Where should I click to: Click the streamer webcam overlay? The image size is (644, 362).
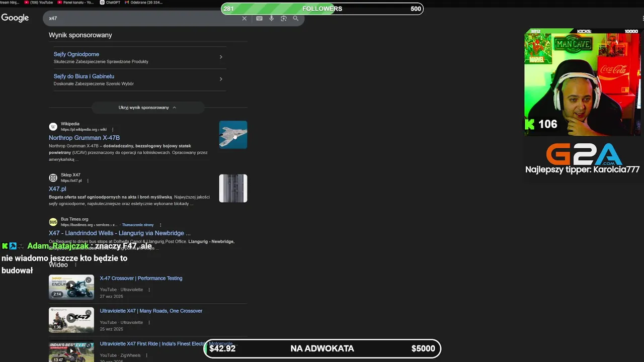coord(583,82)
